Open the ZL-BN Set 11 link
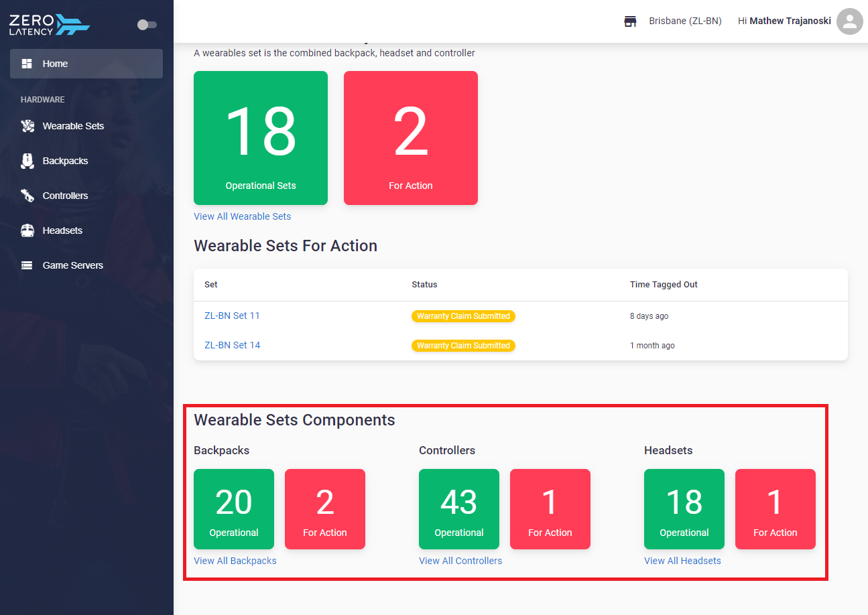The width and height of the screenshot is (868, 615). [232, 316]
